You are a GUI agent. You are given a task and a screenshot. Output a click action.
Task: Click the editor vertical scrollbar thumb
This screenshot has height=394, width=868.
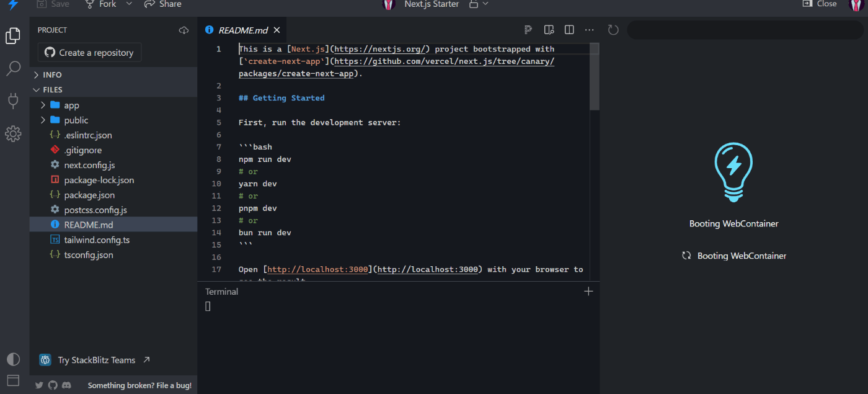pos(595,76)
